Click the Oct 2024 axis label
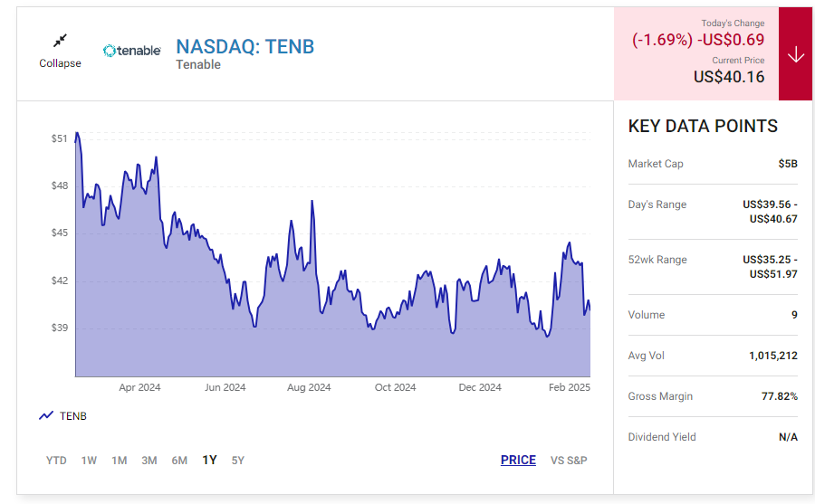 (x=395, y=387)
